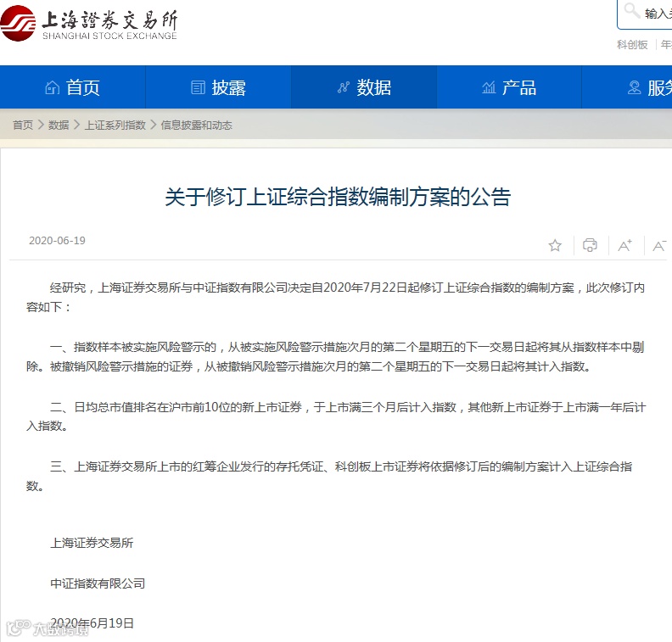Click the closing date 2020年6月19日
The width and height of the screenshot is (672, 642).
pyautogui.click(x=92, y=623)
